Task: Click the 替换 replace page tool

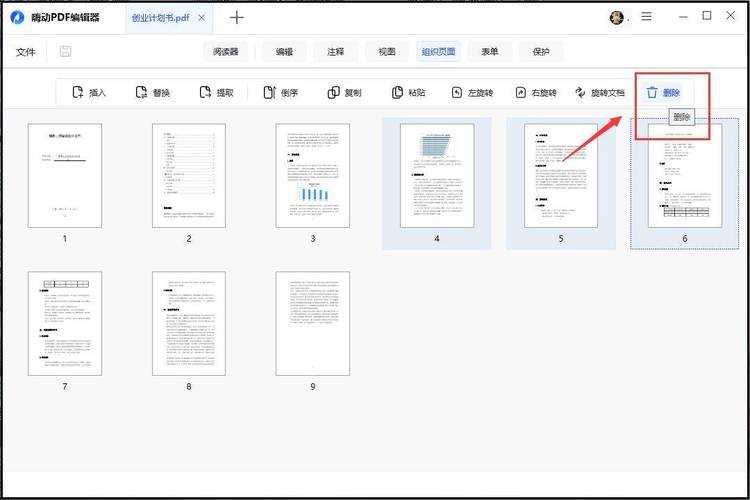Action: pos(153,92)
